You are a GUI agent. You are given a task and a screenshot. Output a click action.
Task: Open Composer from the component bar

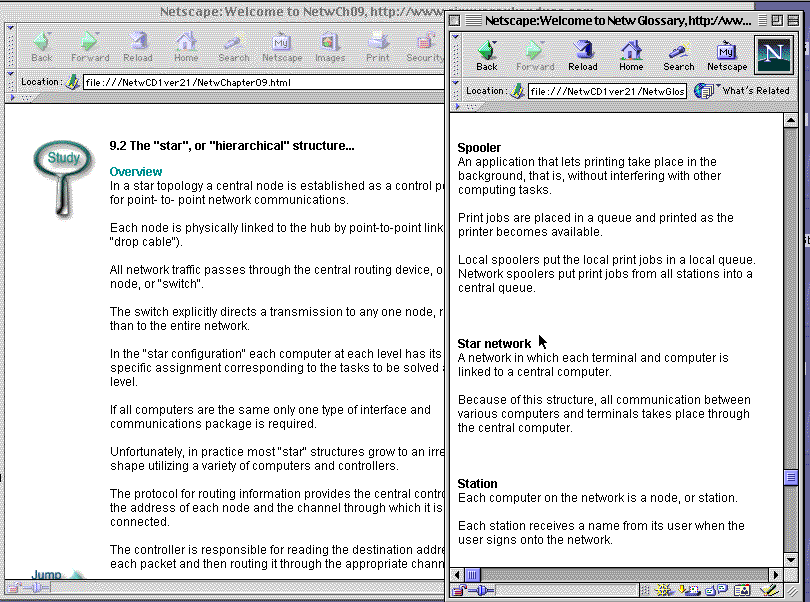pyautogui.click(x=768, y=590)
